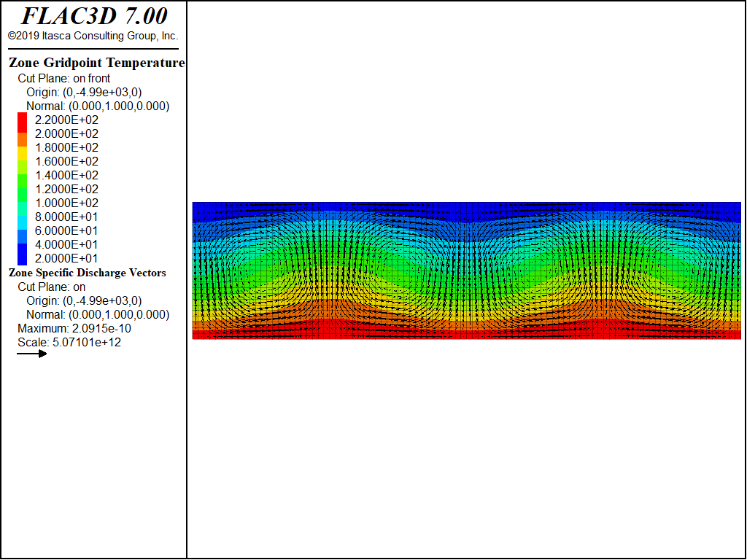This screenshot has width=747, height=560.
Task: Select the 6.0000E+01 legend value
Action: point(66,230)
